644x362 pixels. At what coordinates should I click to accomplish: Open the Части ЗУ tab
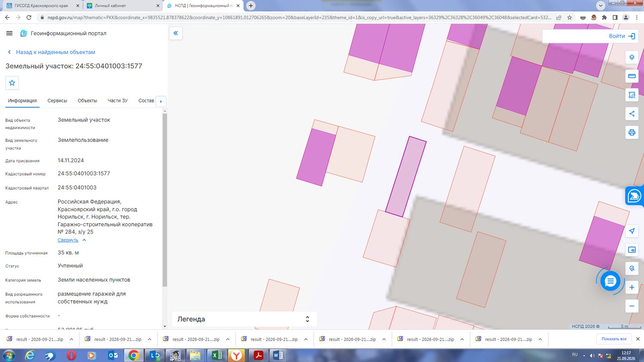(x=118, y=101)
